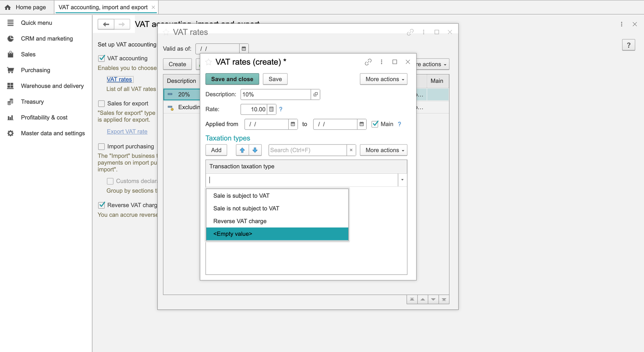Move taxation type row up

coord(242,150)
